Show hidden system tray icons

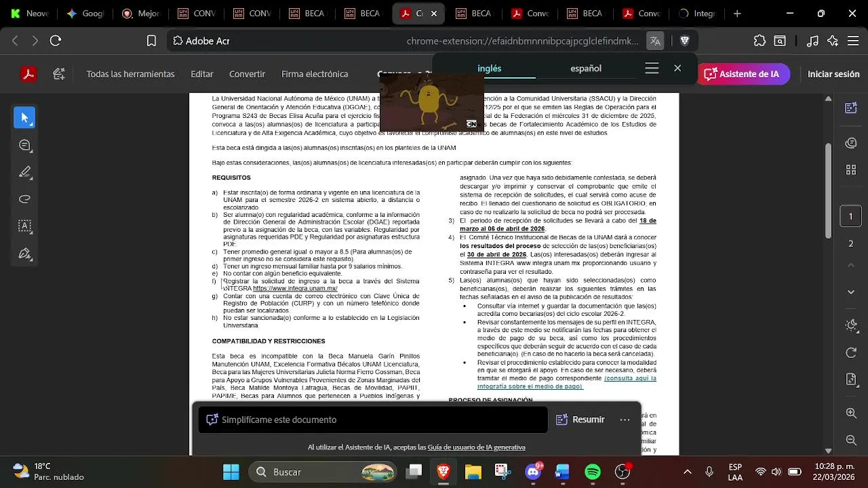[688, 472]
